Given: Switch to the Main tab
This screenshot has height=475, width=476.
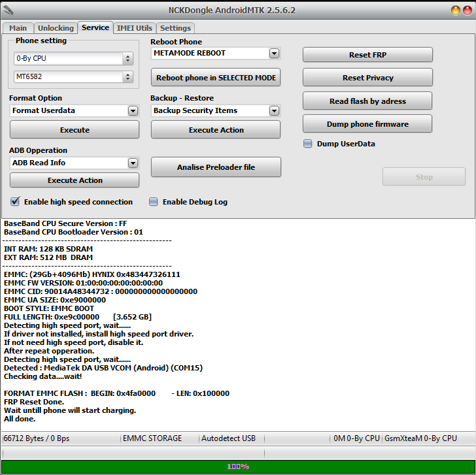Looking at the screenshot, I should coord(18,28).
